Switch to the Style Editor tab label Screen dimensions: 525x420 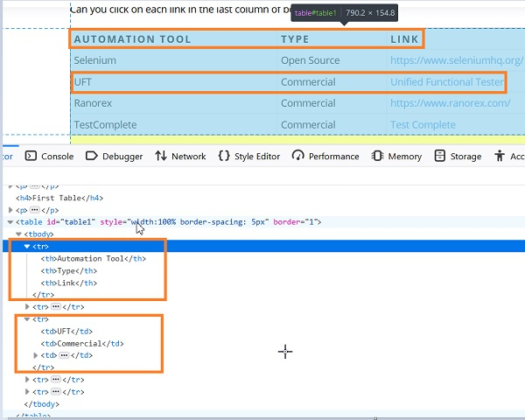coord(257,157)
